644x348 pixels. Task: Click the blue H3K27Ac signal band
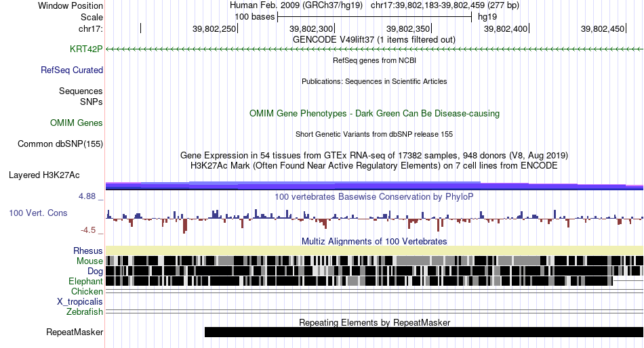coord(374,186)
